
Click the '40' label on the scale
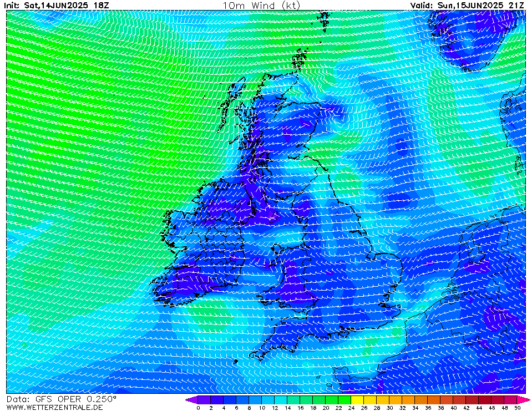click(453, 408)
